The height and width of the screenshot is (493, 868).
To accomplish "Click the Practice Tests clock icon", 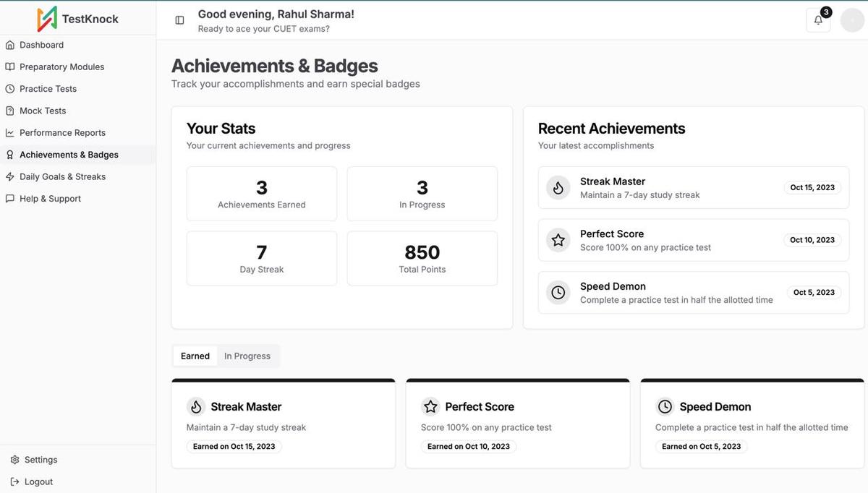I will point(10,88).
